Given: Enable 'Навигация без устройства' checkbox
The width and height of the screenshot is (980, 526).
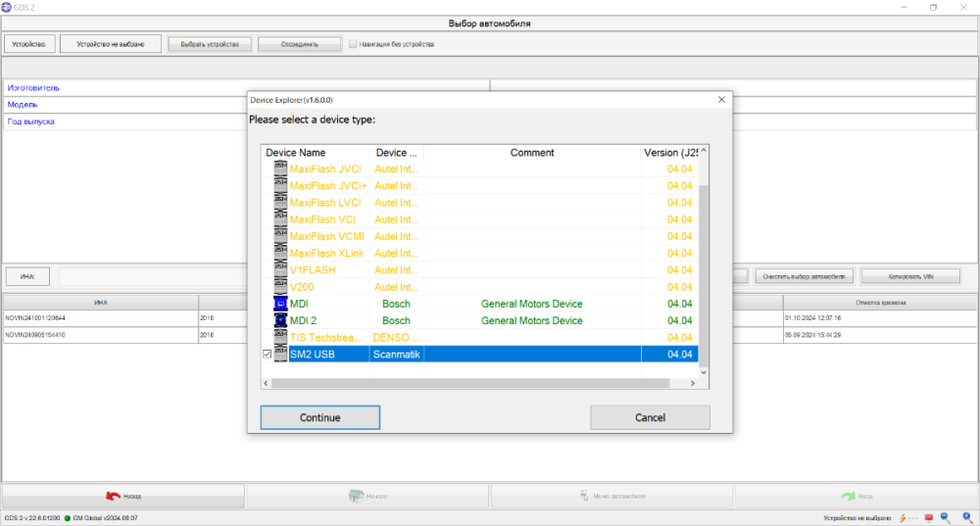Looking at the screenshot, I should [x=353, y=44].
